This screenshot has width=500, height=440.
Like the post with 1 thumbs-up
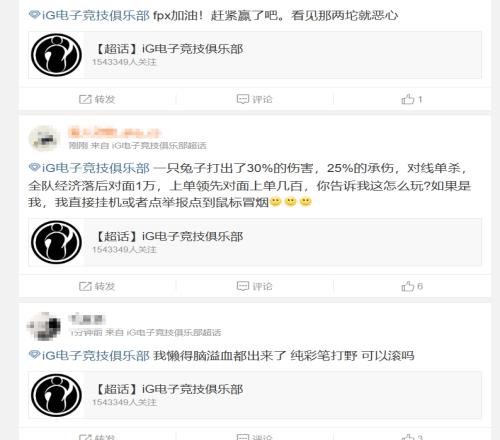(x=412, y=99)
